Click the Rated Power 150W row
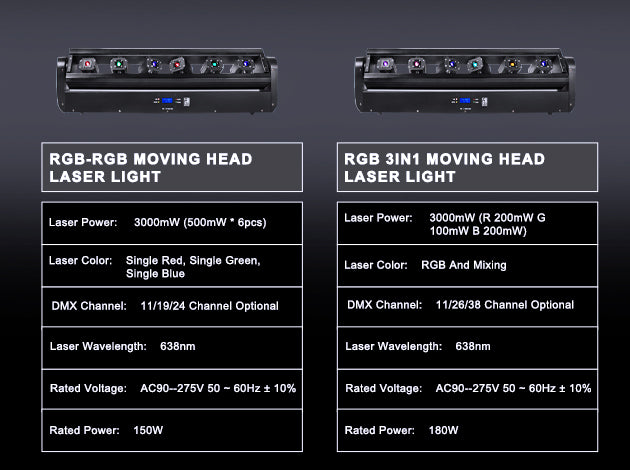This screenshot has width=630, height=470. coord(171,430)
